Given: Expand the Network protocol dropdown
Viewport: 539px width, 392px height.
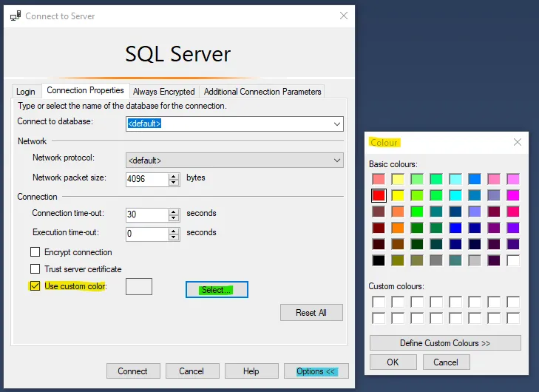Looking at the screenshot, I should click(x=337, y=160).
